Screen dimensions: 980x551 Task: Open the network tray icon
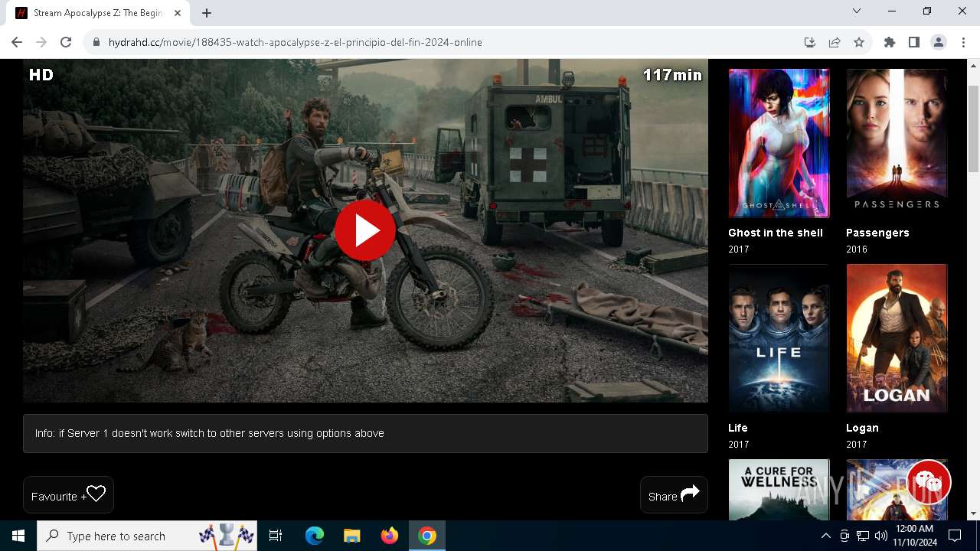863,536
